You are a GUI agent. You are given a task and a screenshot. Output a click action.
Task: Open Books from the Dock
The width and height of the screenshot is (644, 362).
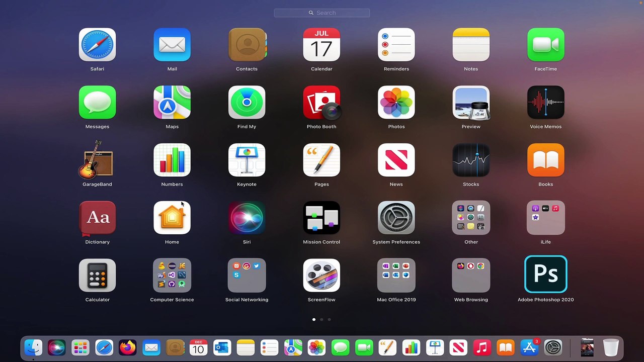tap(505, 347)
